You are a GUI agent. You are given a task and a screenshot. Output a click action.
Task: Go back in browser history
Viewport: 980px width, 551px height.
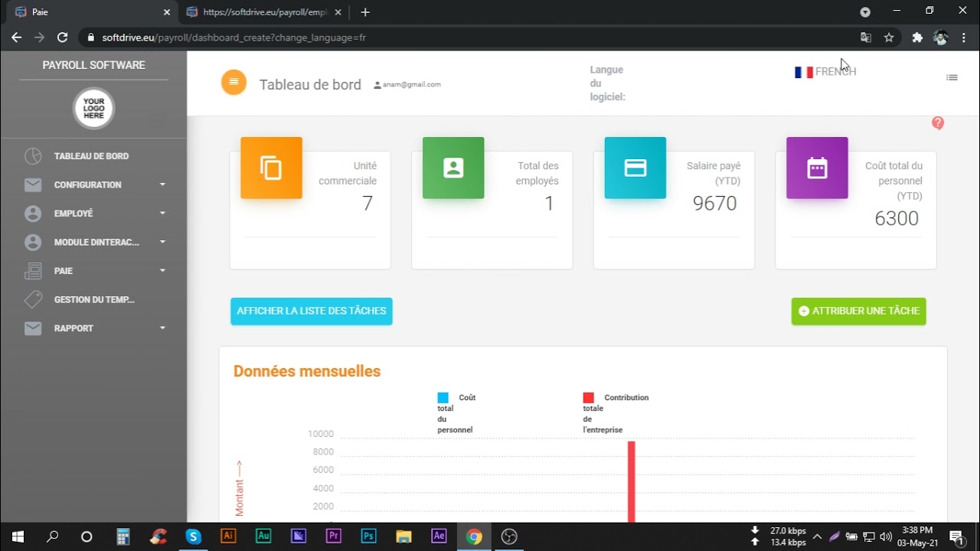(16, 37)
